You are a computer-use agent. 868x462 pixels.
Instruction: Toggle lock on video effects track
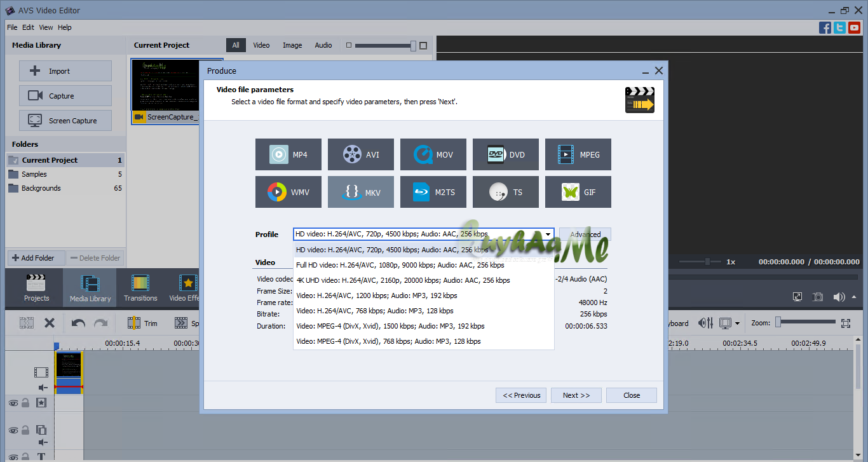point(25,402)
